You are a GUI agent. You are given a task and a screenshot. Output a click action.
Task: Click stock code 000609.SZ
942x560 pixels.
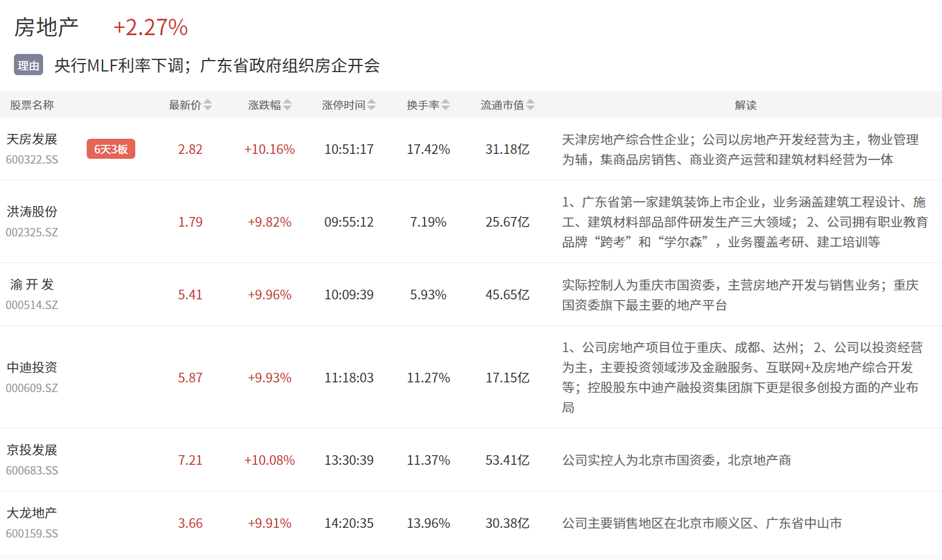pos(32,388)
